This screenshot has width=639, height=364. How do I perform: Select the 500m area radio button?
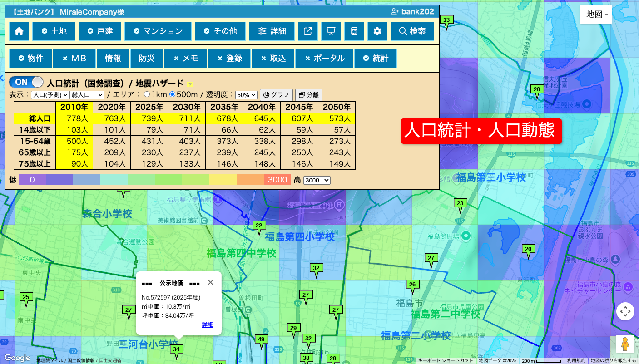[172, 94]
